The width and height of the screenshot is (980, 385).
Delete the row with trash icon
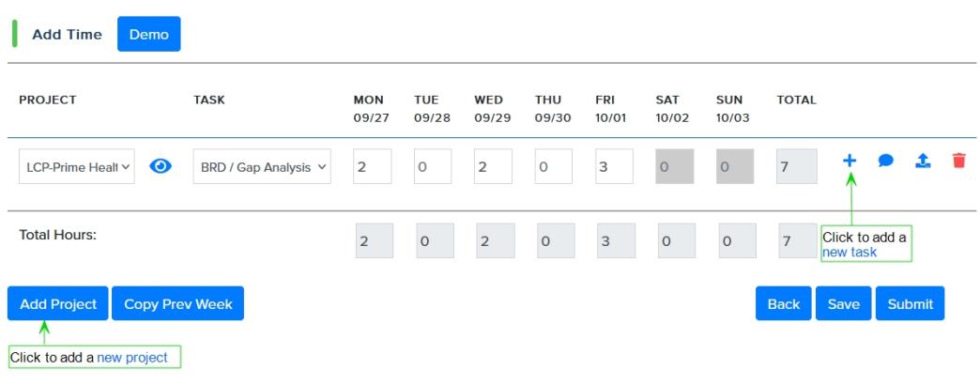pos(958,161)
